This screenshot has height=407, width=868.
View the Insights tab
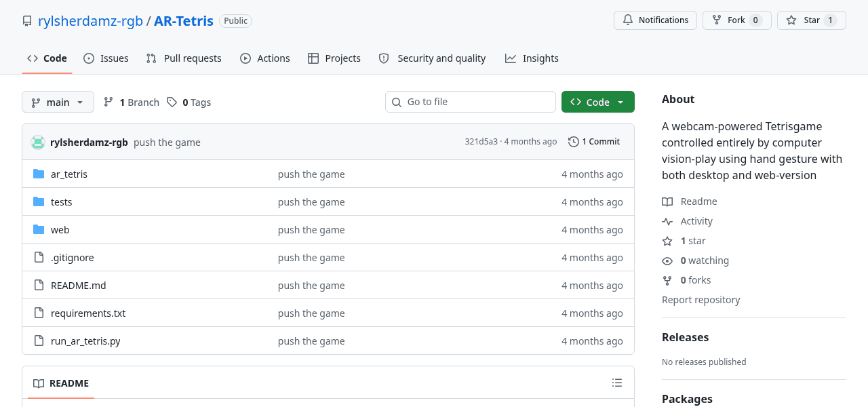532,58
